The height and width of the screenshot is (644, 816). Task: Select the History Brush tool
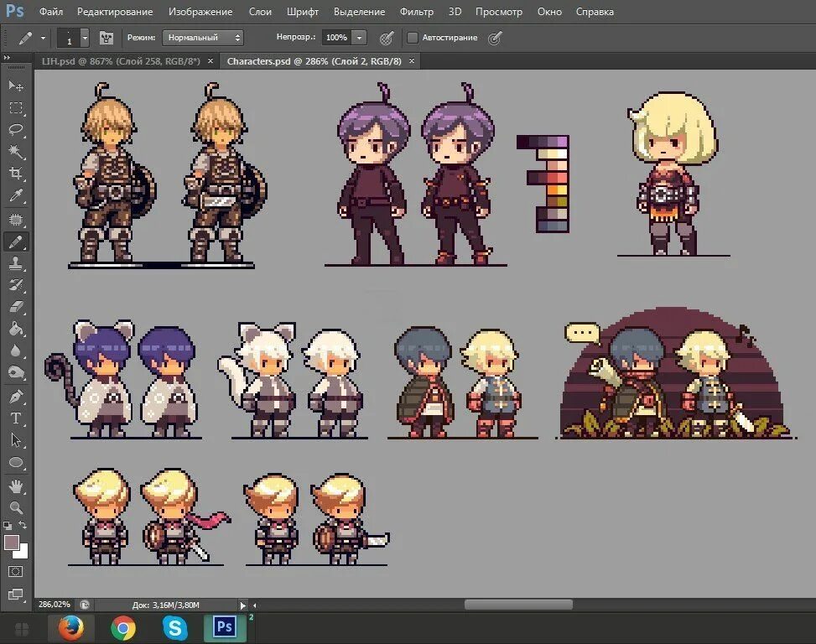[x=16, y=285]
